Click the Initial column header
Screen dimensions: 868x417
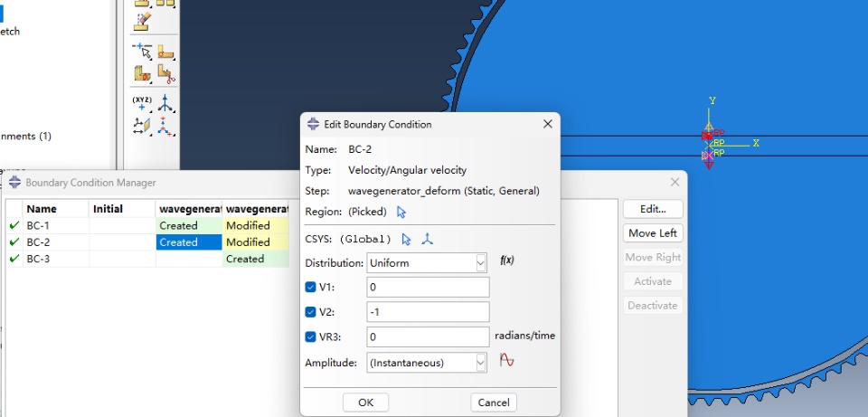(x=122, y=209)
